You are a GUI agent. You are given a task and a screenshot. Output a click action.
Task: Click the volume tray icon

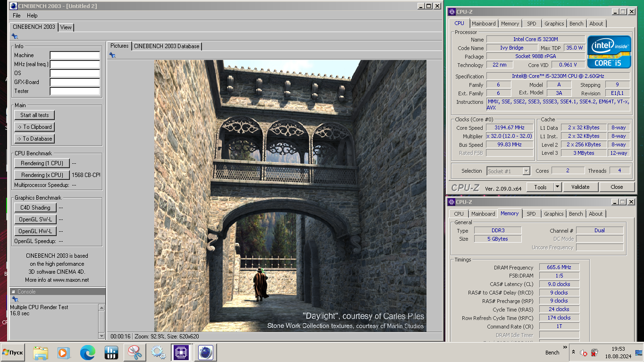pos(584,353)
